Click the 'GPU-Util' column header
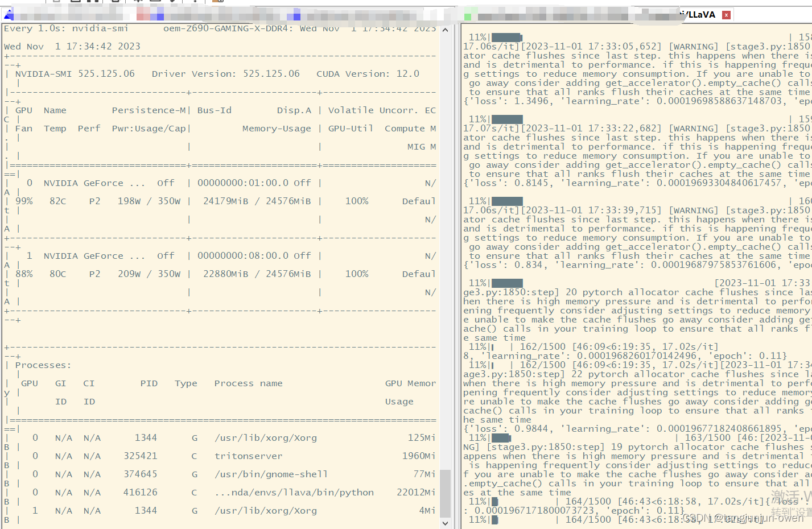 [x=351, y=129]
